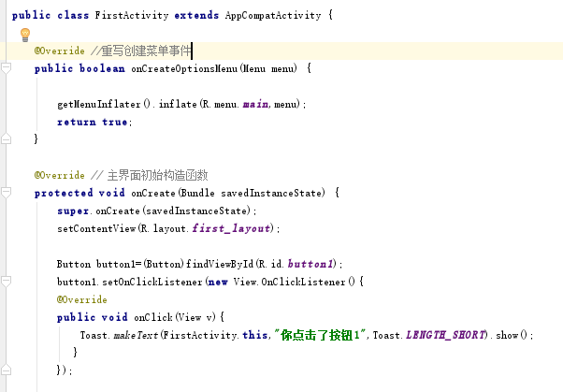
Task: Click the yellow lightbulb quick-fix icon
Action: pos(25,35)
